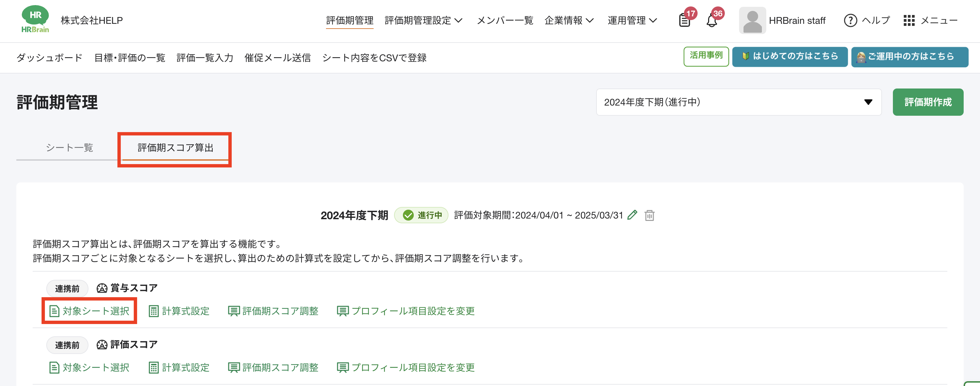This screenshot has height=386, width=980.
Task: Click 評価期スコア調整 under 賞与スコア
Action: pyautogui.click(x=273, y=311)
